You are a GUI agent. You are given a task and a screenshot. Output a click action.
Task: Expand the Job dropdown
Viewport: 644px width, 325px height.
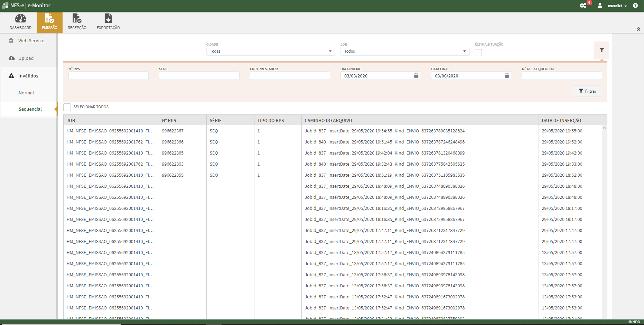coord(405,51)
